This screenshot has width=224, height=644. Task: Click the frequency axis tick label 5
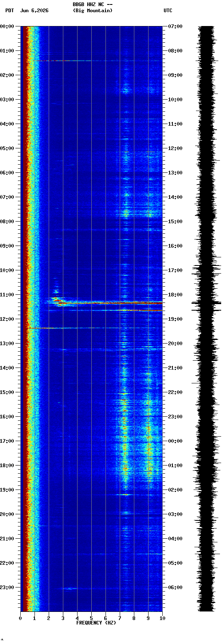(91, 618)
